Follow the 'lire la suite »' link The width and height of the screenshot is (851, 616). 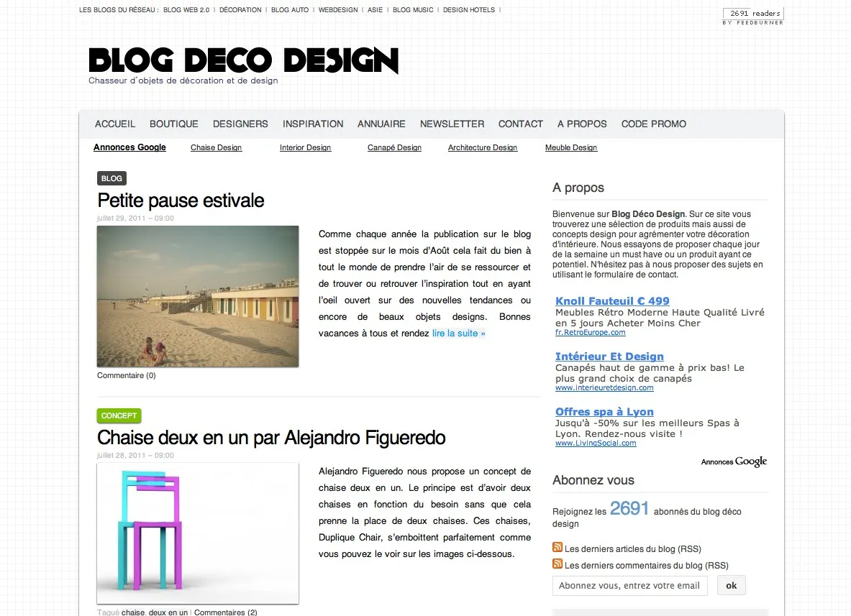(459, 334)
